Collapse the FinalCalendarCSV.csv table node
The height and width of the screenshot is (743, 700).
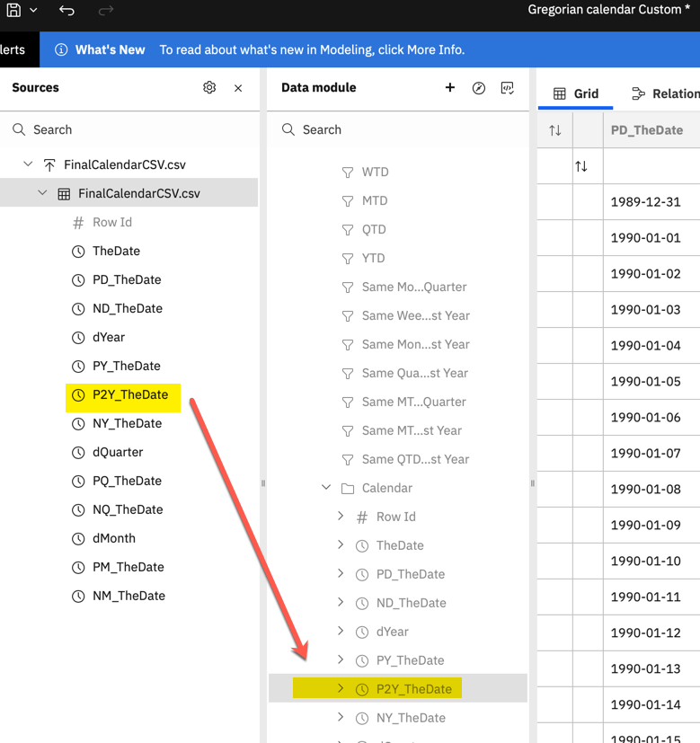42,193
